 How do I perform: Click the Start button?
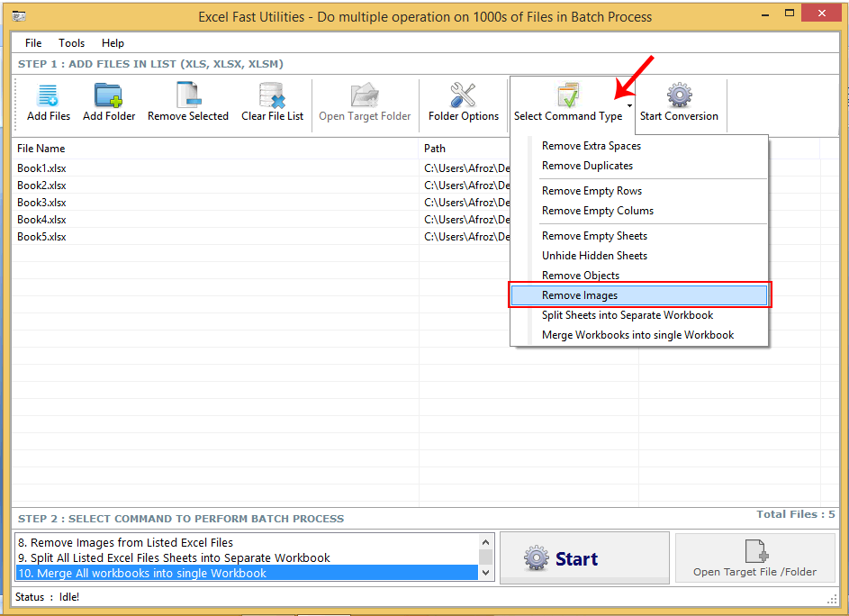coord(583,557)
